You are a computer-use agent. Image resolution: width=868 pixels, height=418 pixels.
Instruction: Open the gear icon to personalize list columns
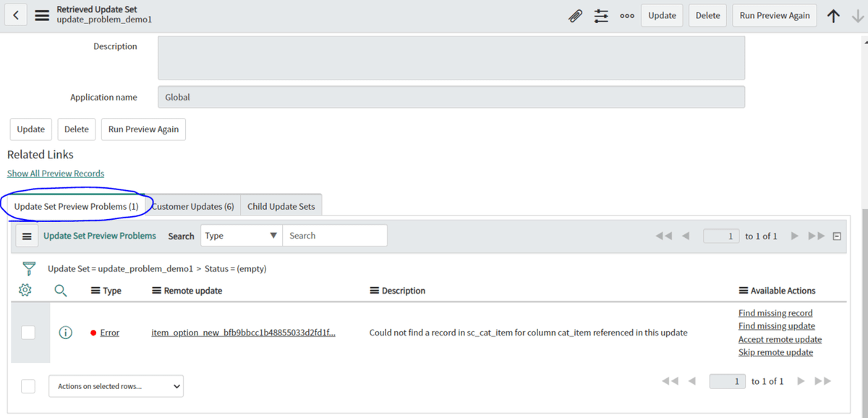pyautogui.click(x=25, y=289)
